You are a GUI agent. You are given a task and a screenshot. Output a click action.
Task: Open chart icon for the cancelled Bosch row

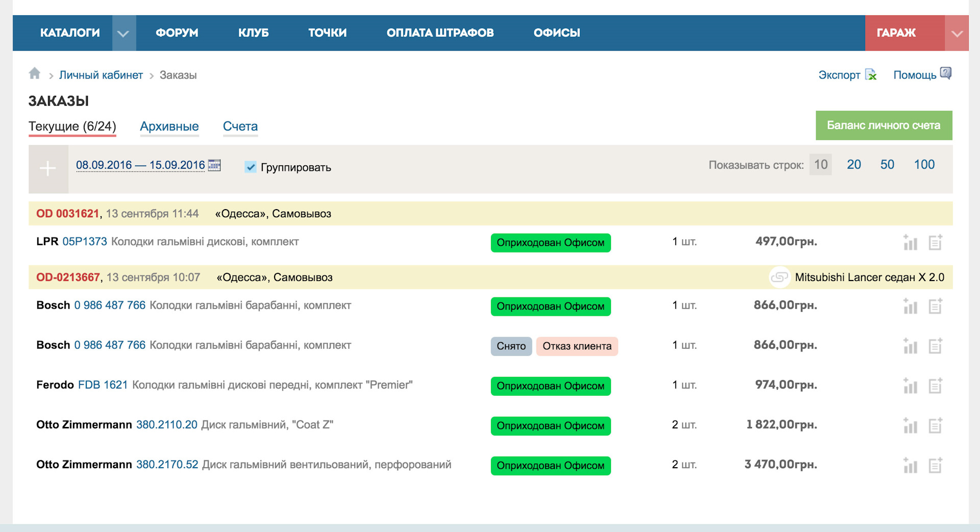(x=910, y=346)
